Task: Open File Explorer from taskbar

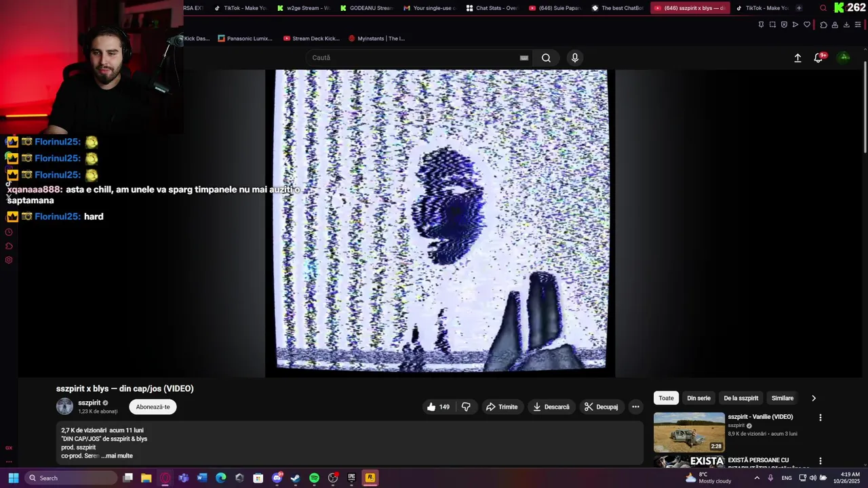Action: (146, 478)
